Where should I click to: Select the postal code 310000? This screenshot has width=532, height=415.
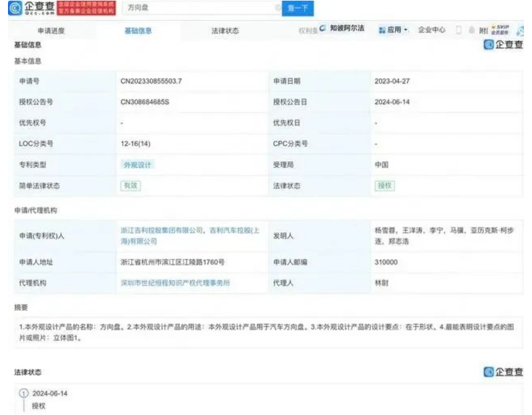tap(386, 262)
